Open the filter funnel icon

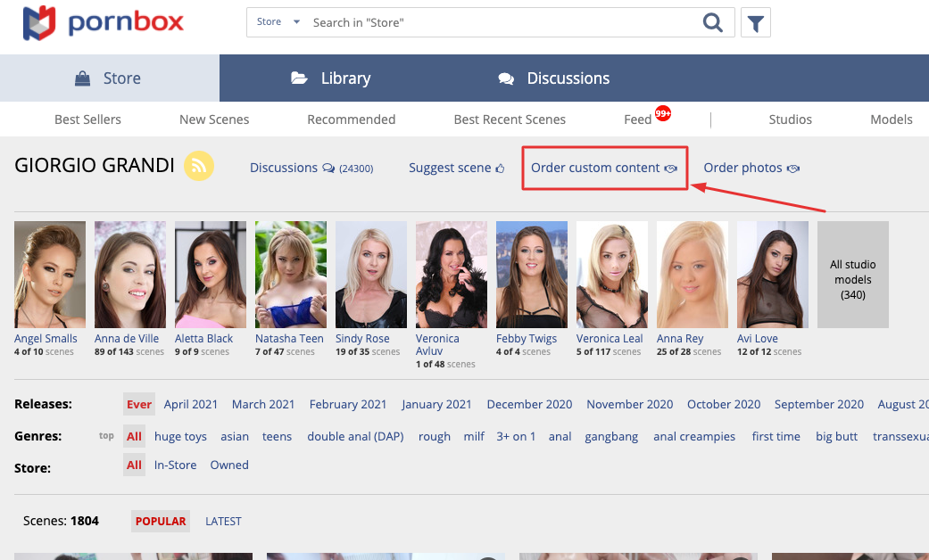point(756,23)
